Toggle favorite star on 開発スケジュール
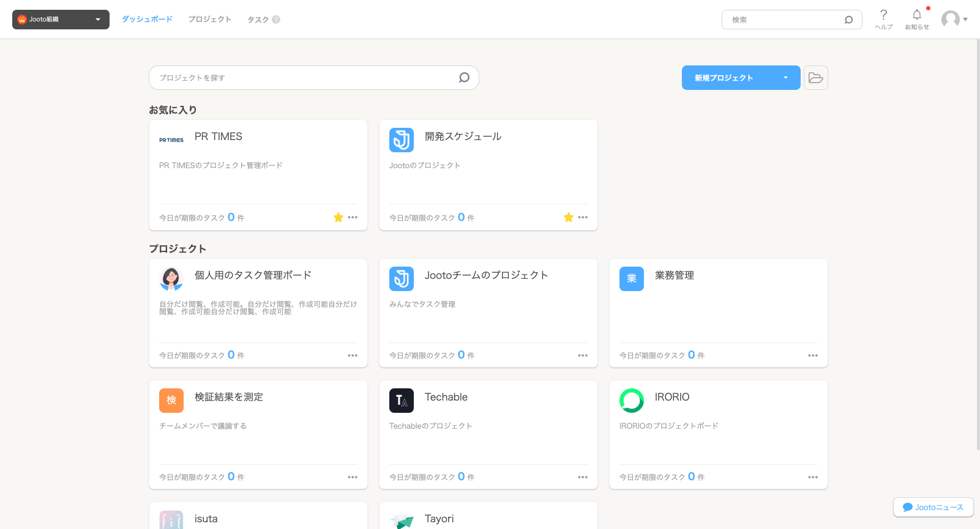980x529 pixels. coord(568,218)
